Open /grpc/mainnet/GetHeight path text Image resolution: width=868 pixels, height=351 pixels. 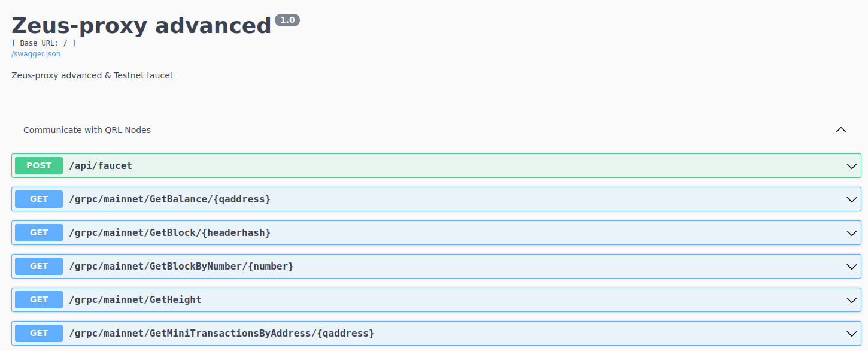click(x=135, y=299)
